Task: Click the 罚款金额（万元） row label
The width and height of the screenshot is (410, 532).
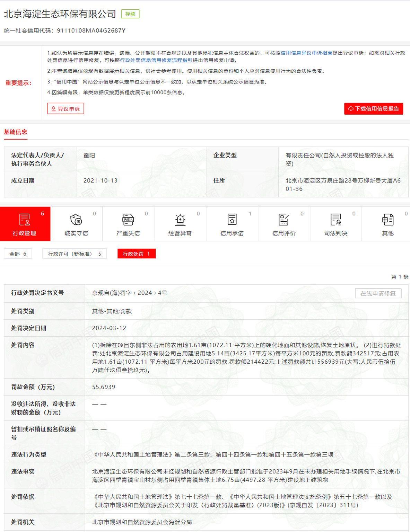Action: click(33, 387)
